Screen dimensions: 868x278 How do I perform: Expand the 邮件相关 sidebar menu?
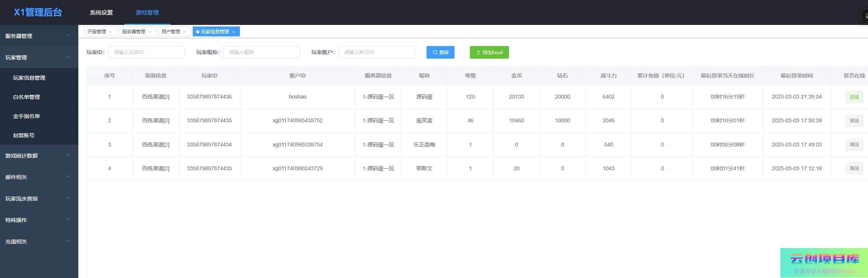[x=38, y=177]
